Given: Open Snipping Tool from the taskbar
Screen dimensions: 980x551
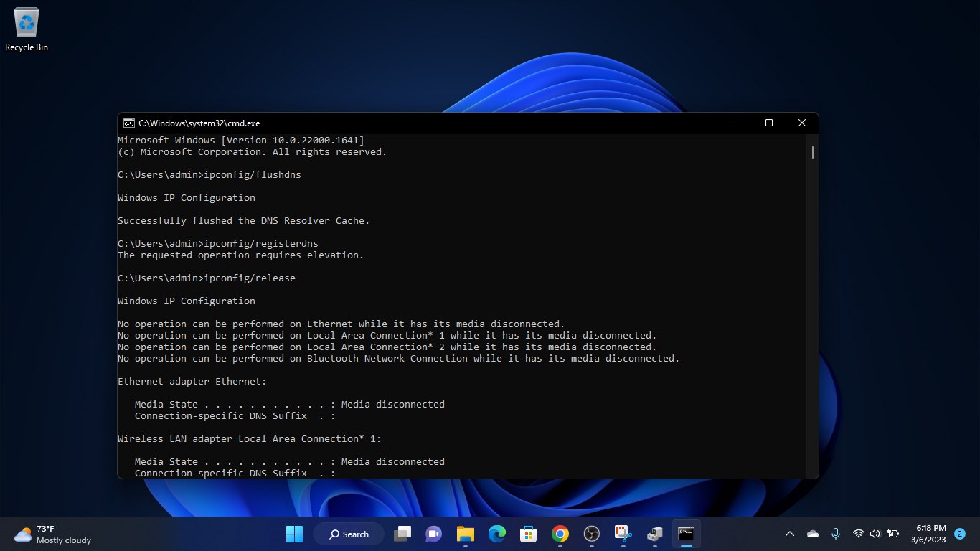Looking at the screenshot, I should tap(623, 534).
